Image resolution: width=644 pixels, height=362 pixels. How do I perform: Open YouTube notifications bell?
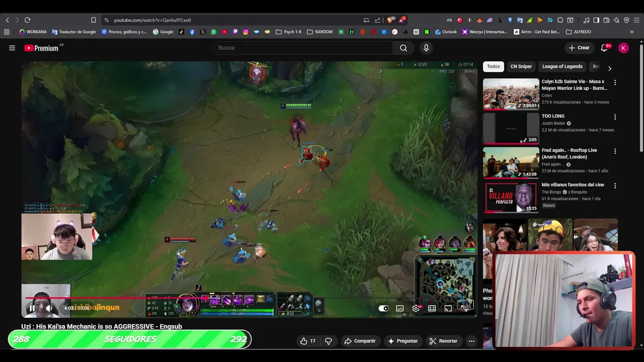604,48
